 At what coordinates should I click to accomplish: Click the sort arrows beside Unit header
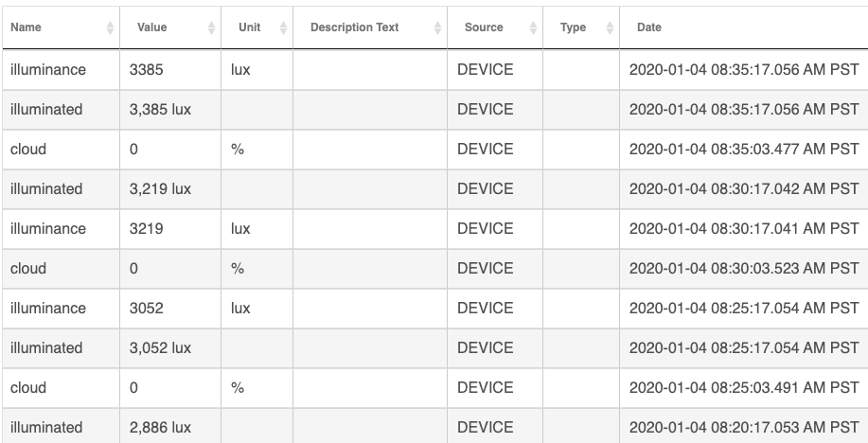[x=284, y=28]
